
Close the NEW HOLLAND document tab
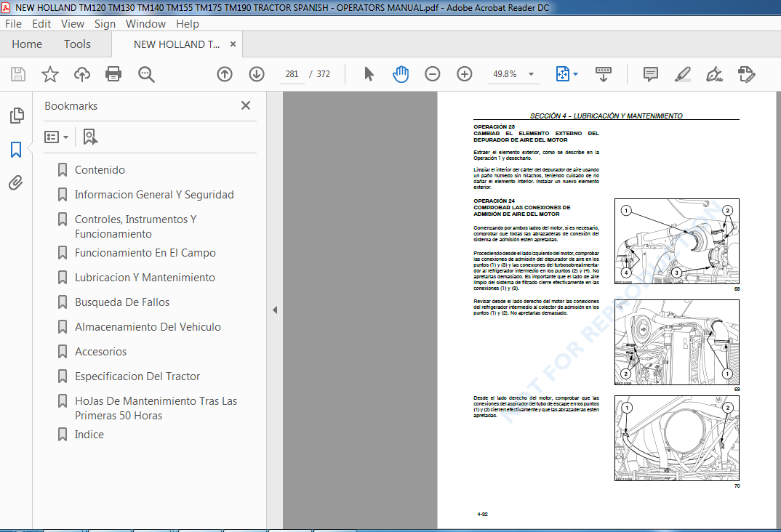pyautogui.click(x=233, y=44)
